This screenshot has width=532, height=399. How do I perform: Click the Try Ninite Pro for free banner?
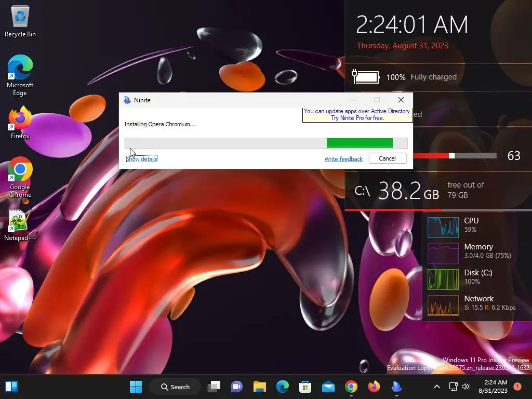[357, 115]
